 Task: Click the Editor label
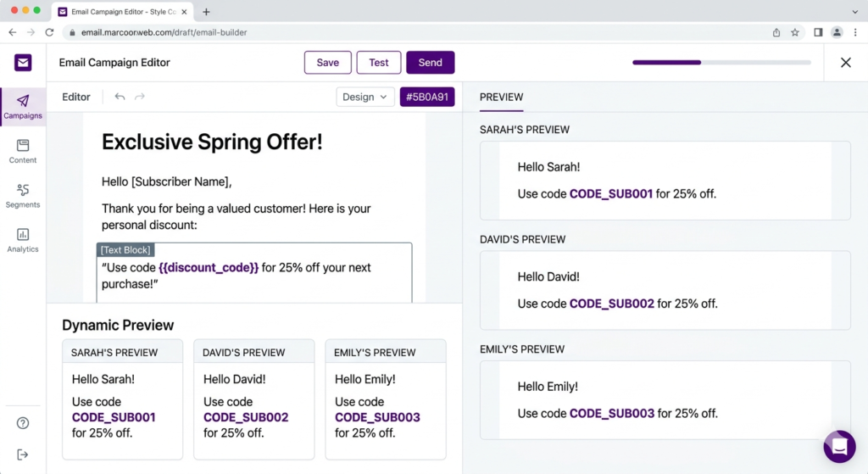[75, 97]
